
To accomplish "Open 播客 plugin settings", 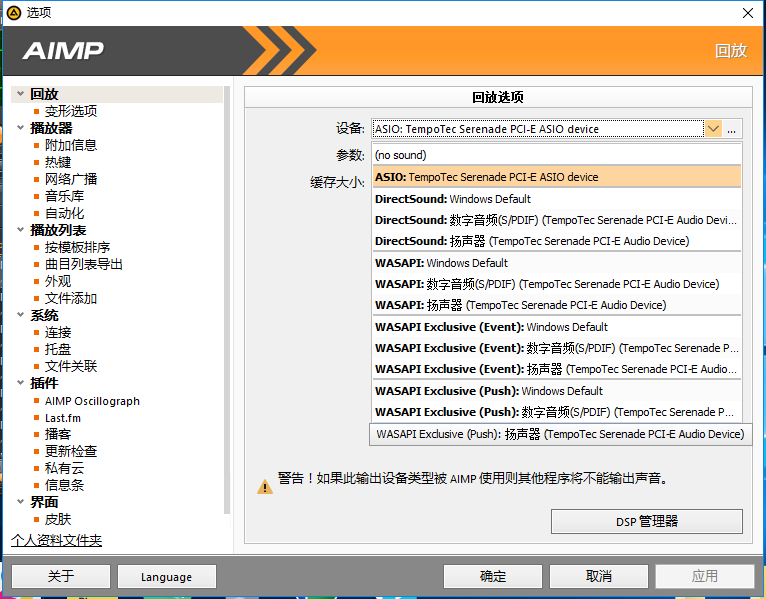I will [58, 434].
